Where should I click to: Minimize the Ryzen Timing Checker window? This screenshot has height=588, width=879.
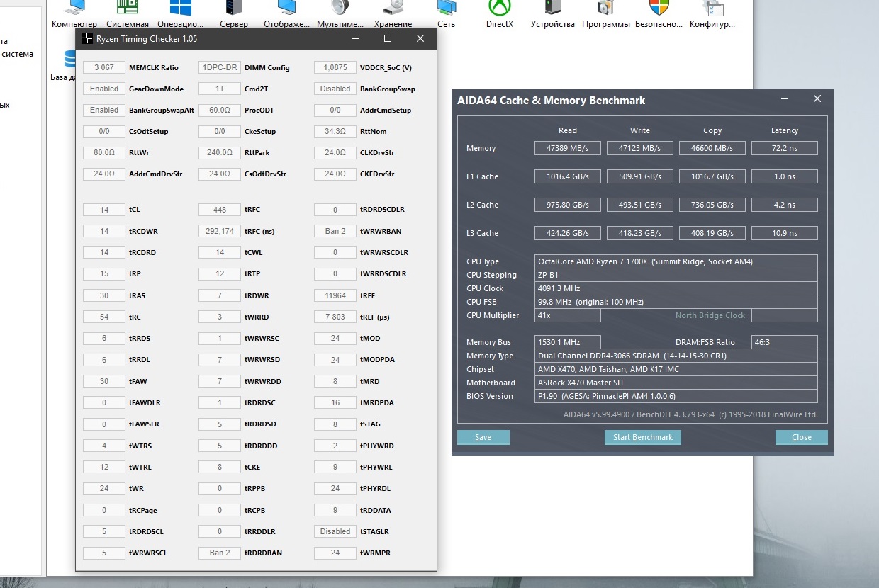(355, 38)
